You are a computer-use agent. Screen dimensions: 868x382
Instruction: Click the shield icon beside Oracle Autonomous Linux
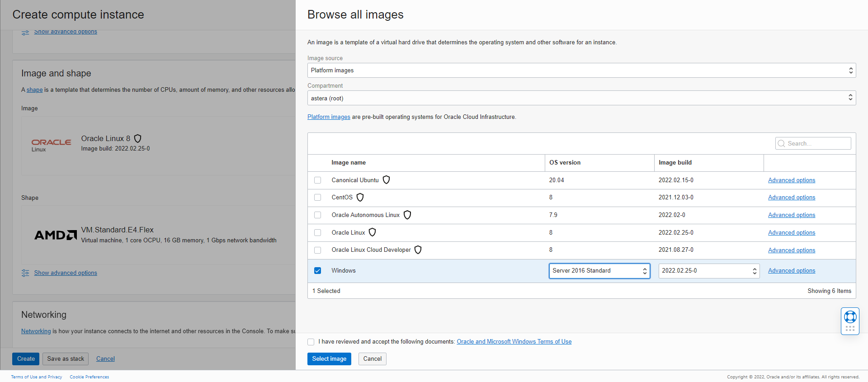click(407, 215)
